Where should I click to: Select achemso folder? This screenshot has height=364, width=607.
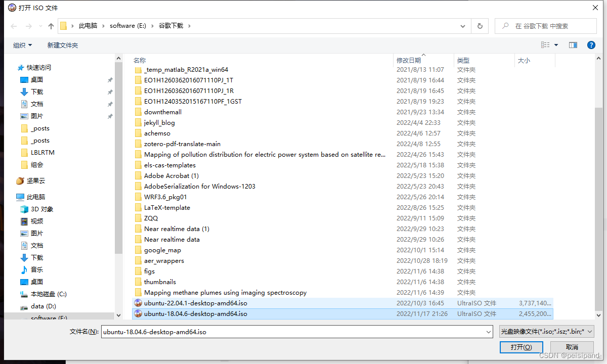[157, 133]
